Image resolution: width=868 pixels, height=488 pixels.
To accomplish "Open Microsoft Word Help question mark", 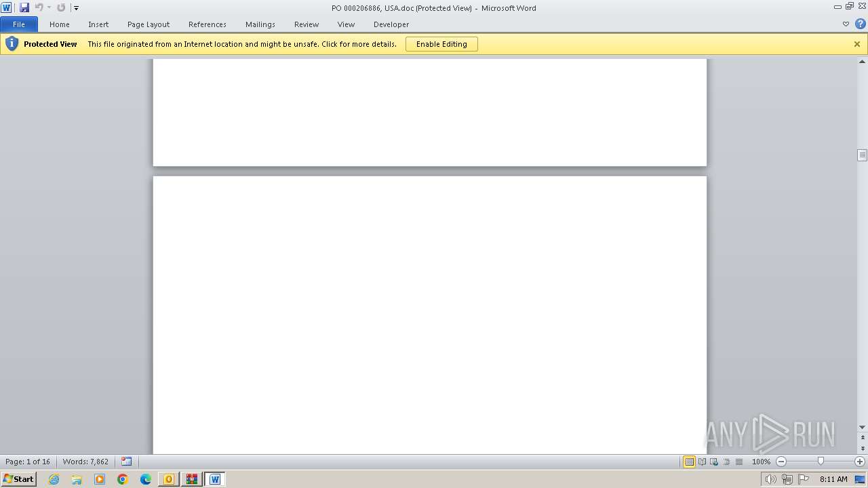I will (x=860, y=24).
